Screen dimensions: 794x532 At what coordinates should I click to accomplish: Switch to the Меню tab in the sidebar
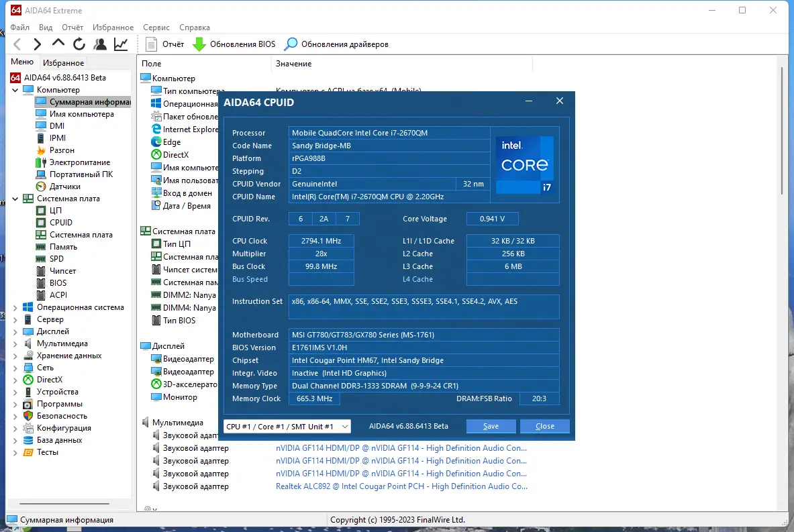click(22, 62)
